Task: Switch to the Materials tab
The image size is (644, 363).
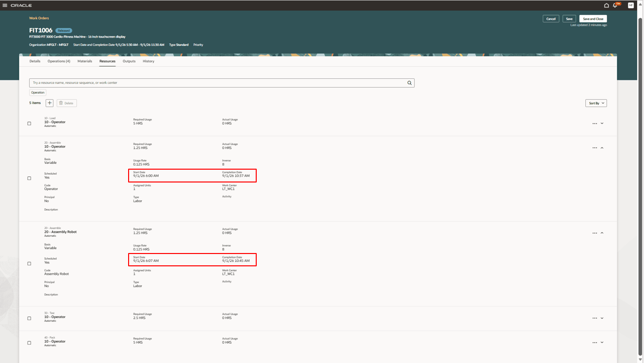Action: tap(85, 61)
